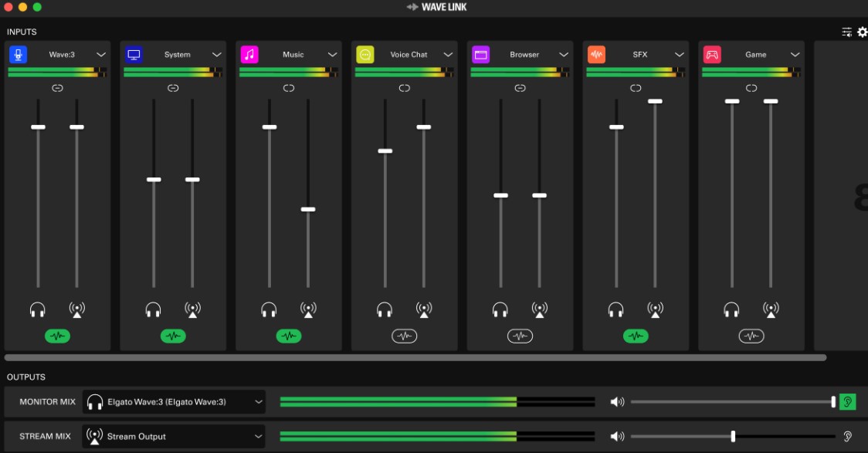Image resolution: width=868 pixels, height=453 pixels.
Task: Click the Monitor Mix volume slider handle
Action: click(834, 402)
